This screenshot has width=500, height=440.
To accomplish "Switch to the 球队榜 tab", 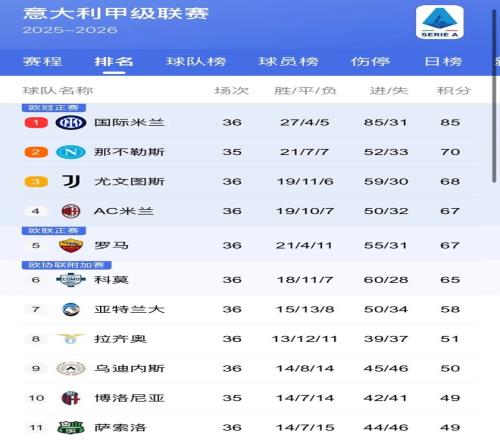I will tap(196, 62).
